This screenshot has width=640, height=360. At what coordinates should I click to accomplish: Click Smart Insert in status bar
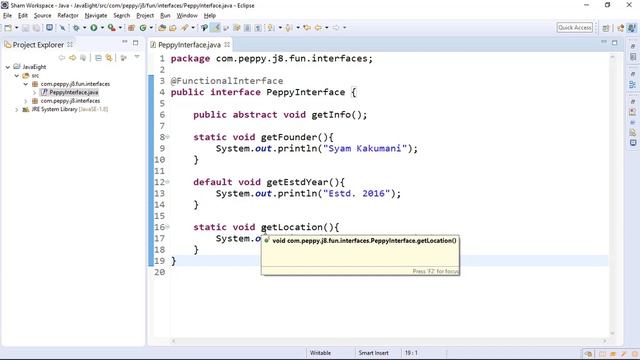pos(373,353)
